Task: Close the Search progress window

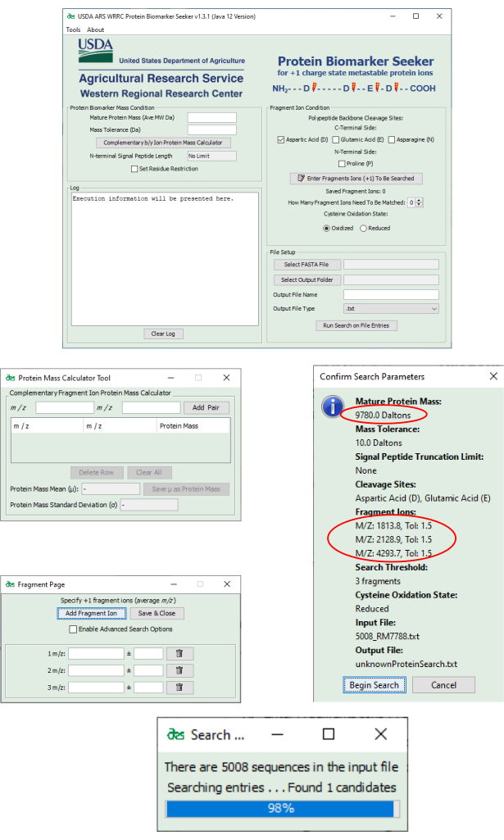Action: point(381,734)
